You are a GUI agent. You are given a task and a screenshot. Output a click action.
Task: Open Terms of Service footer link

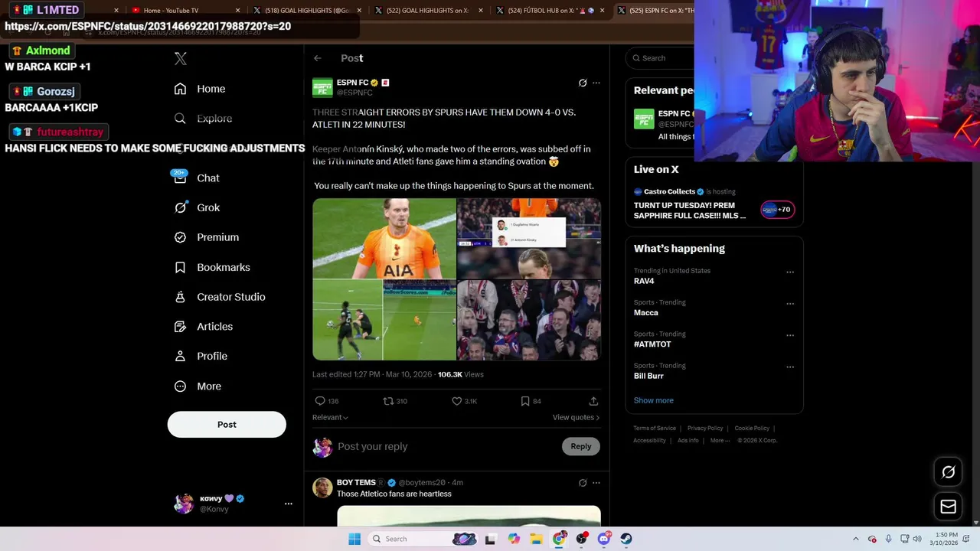pos(655,429)
